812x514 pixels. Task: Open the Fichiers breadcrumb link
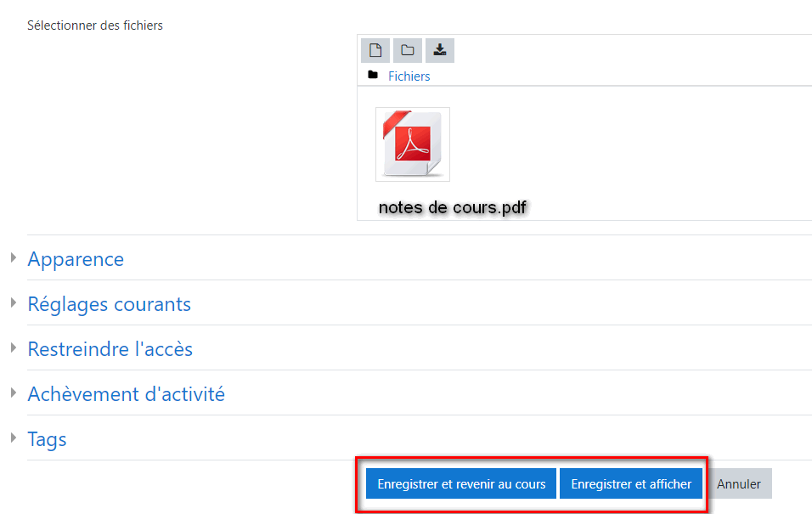click(409, 76)
